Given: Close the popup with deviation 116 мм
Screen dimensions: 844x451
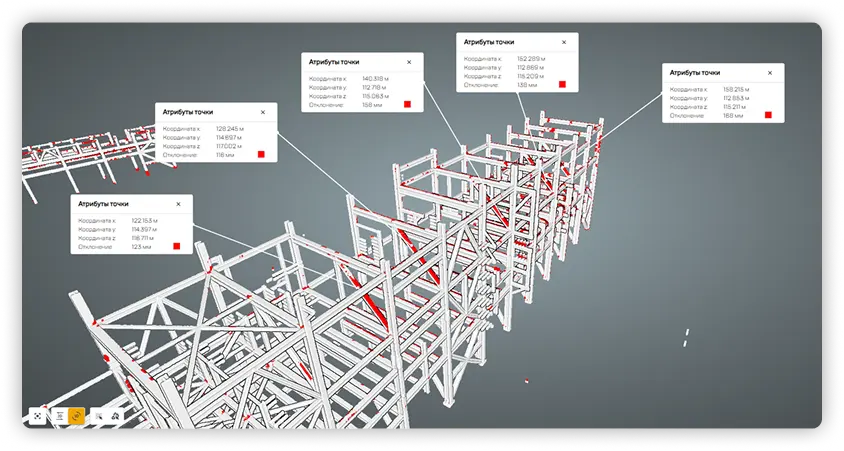Looking at the screenshot, I should (x=262, y=112).
